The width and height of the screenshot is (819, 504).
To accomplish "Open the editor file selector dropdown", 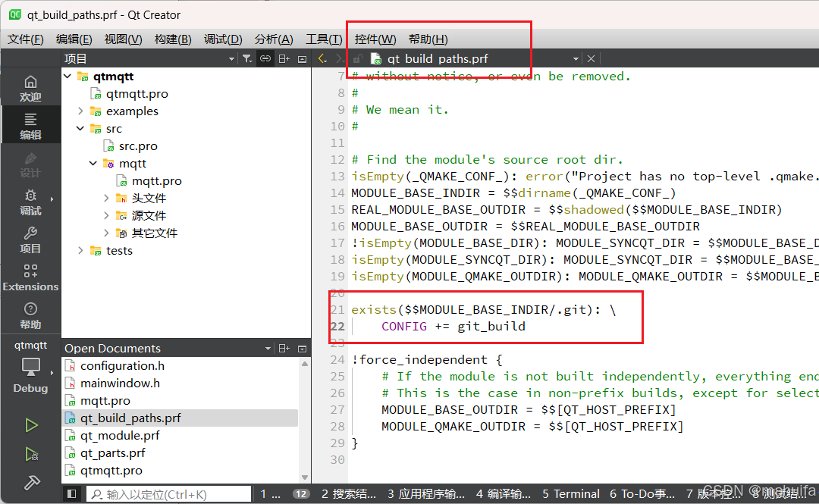I will click(x=575, y=58).
